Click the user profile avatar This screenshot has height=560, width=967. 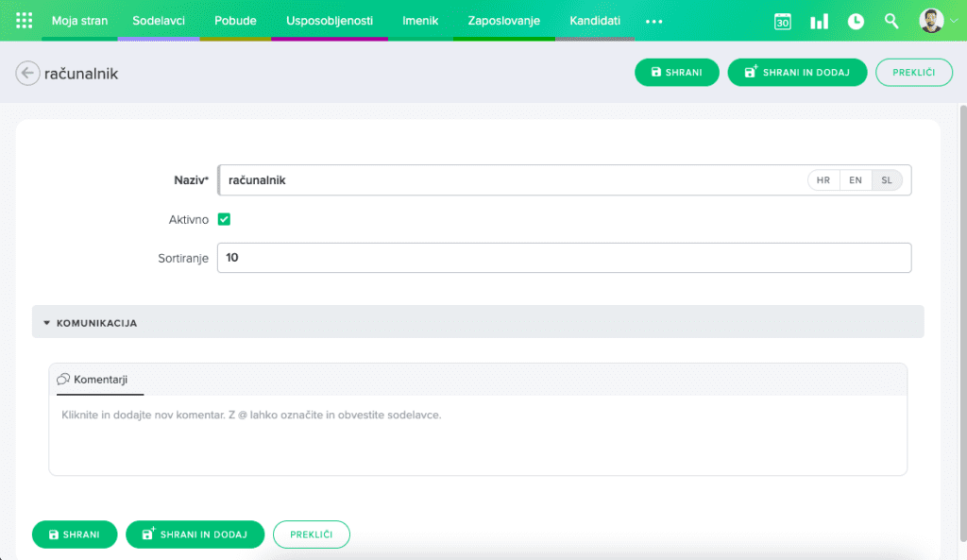point(931,21)
